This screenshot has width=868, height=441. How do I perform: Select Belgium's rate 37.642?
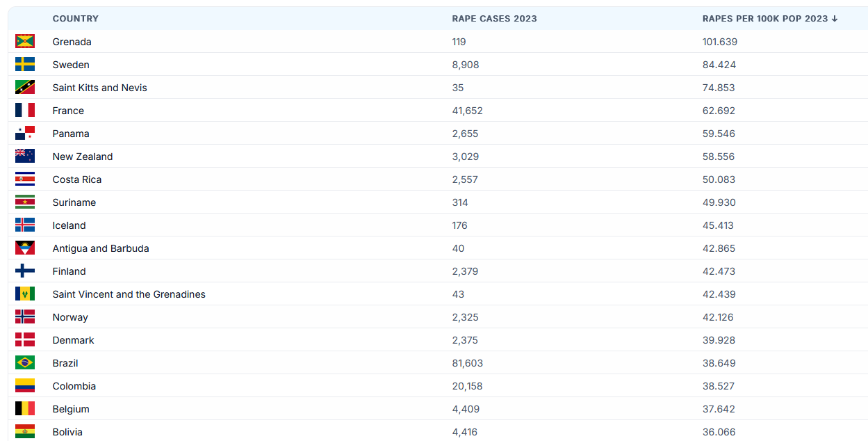click(719, 409)
